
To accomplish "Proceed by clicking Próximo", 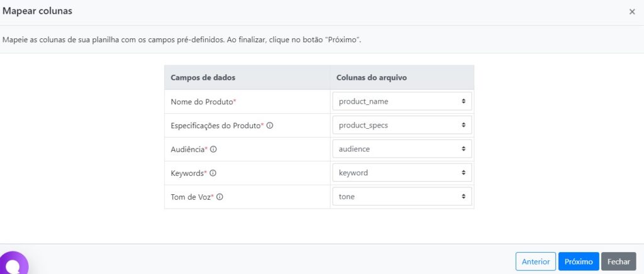I will (x=579, y=261).
